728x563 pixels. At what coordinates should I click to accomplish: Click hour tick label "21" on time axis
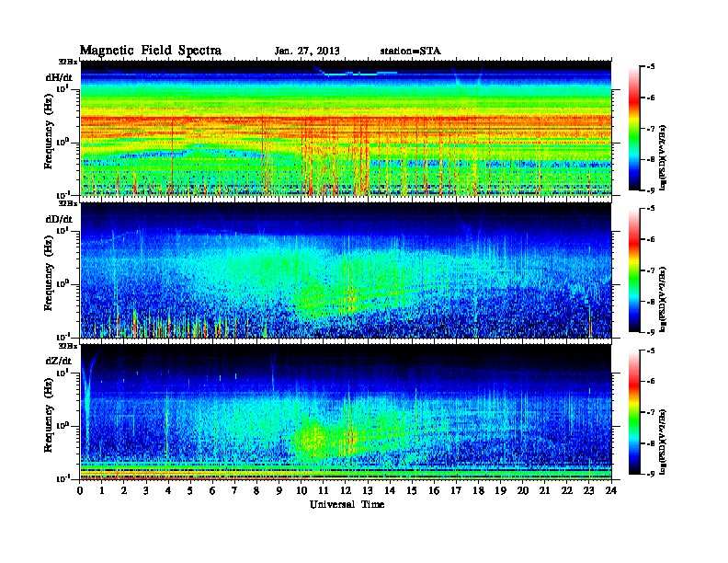tap(544, 490)
